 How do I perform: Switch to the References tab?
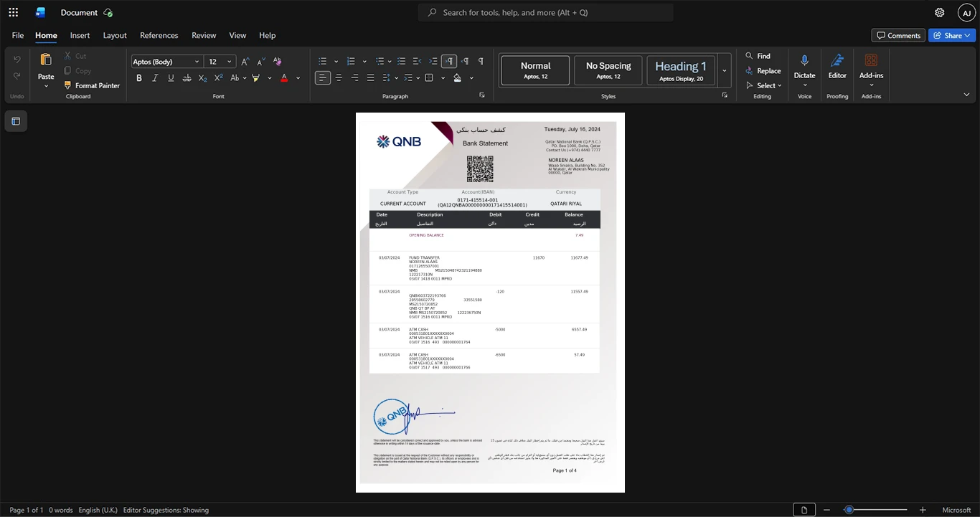point(159,35)
